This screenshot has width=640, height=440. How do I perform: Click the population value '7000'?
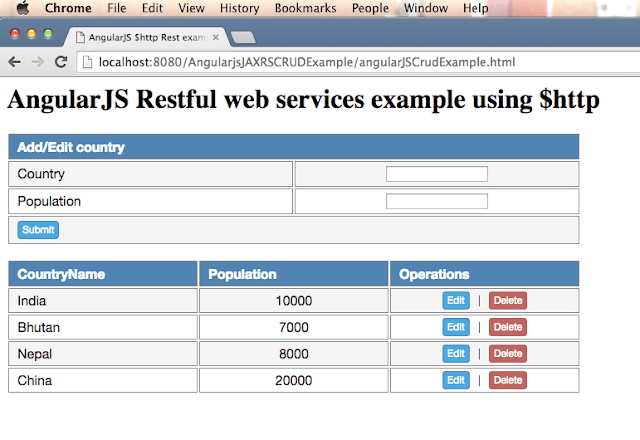click(x=293, y=327)
